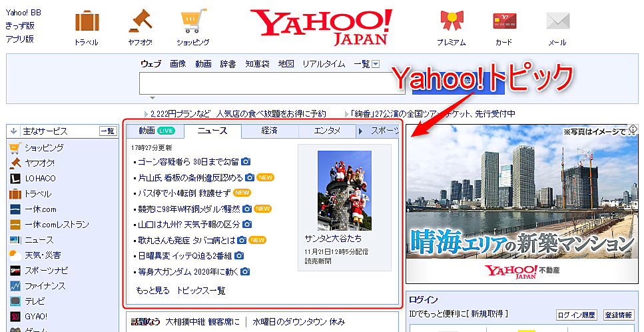Open the ヤフオク! gavel icon in header

point(140,21)
